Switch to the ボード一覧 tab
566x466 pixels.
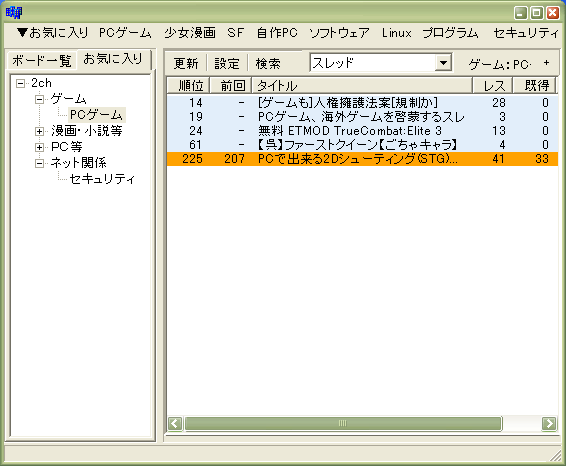[x=42, y=60]
